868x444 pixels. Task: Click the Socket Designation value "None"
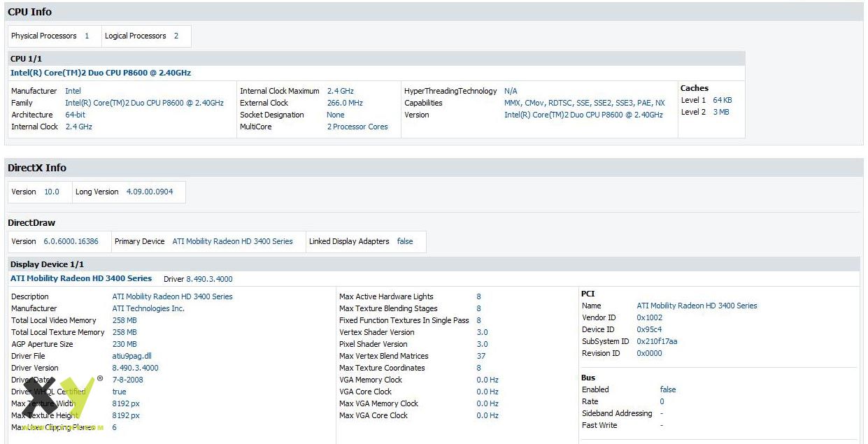click(336, 115)
